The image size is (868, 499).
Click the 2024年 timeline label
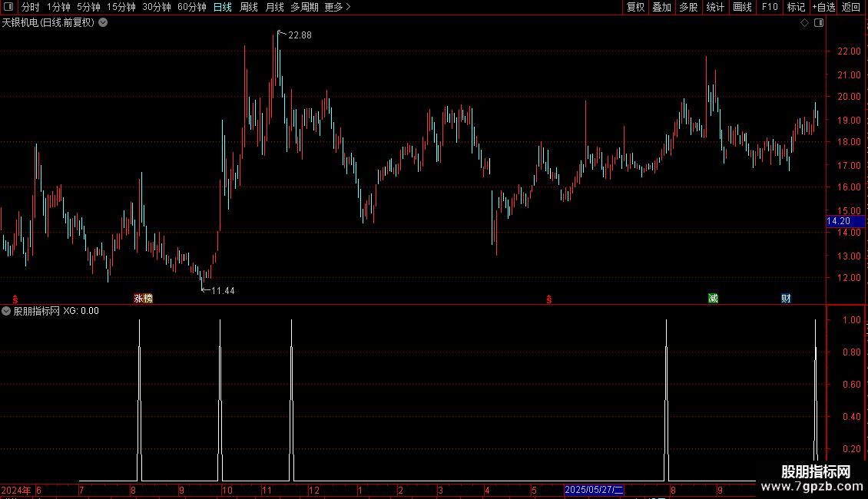coord(16,490)
